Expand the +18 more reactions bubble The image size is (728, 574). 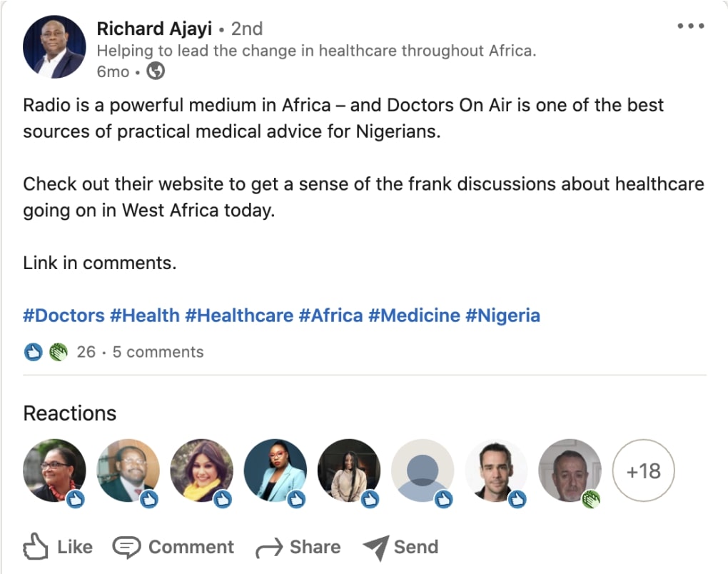643,471
